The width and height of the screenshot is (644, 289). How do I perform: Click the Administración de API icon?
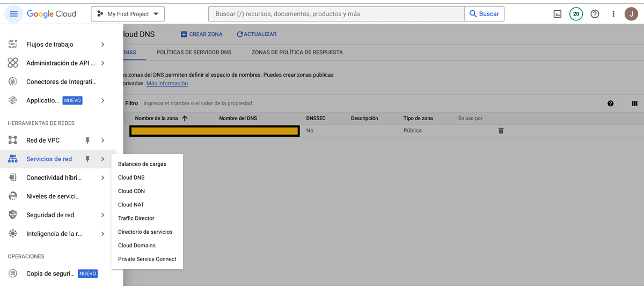pos(13,63)
